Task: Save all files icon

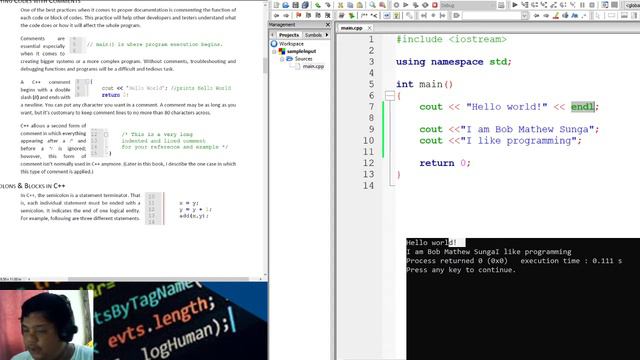Action: (x=305, y=5)
